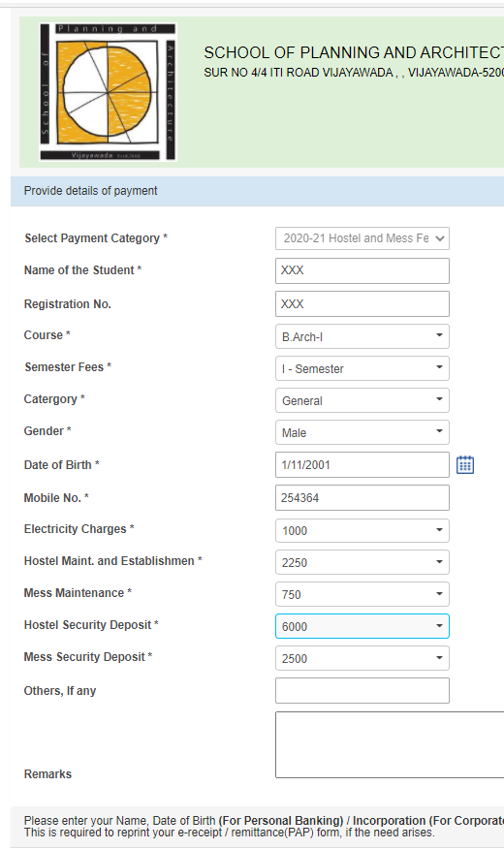Open the Date of Birth calendar picker icon
Image resolution: width=504 pixels, height=849 pixels.
[465, 464]
